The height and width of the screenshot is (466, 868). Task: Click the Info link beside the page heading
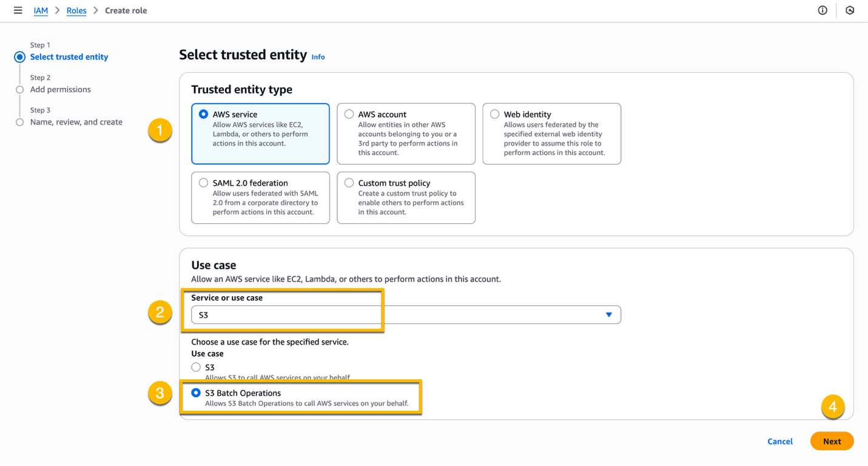click(318, 56)
